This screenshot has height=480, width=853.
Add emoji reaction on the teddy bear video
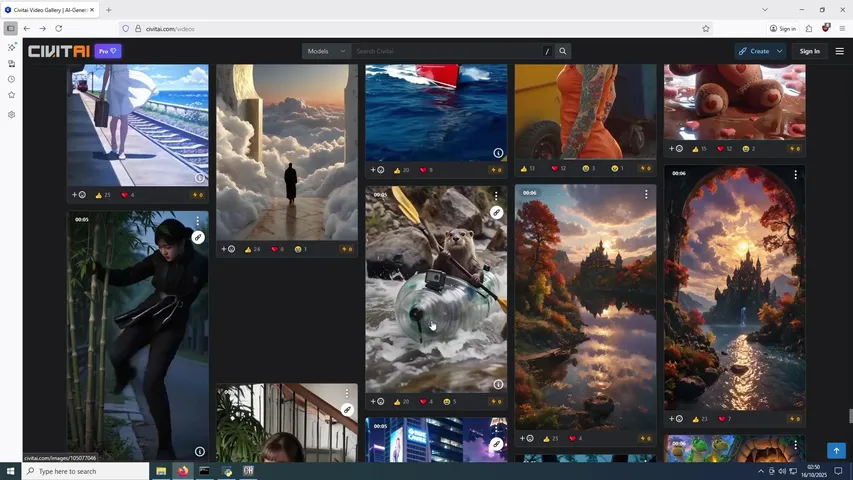coord(675,149)
